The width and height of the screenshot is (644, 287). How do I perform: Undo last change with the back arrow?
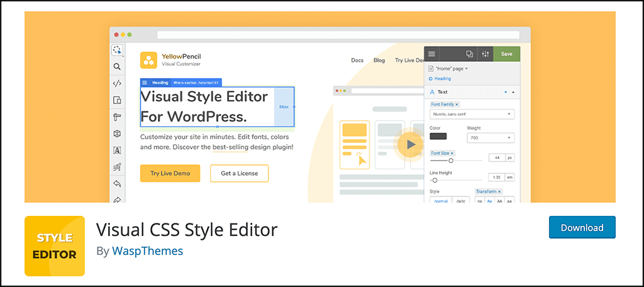[117, 183]
